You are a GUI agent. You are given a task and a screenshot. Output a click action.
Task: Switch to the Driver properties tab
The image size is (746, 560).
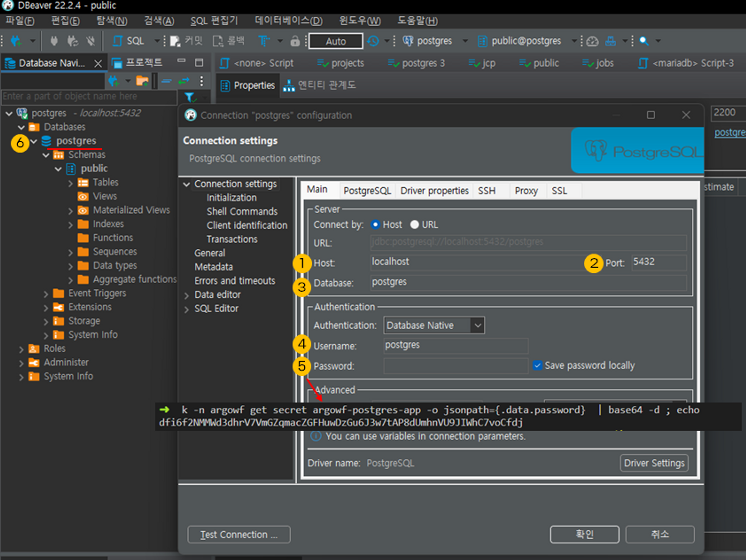pyautogui.click(x=434, y=191)
